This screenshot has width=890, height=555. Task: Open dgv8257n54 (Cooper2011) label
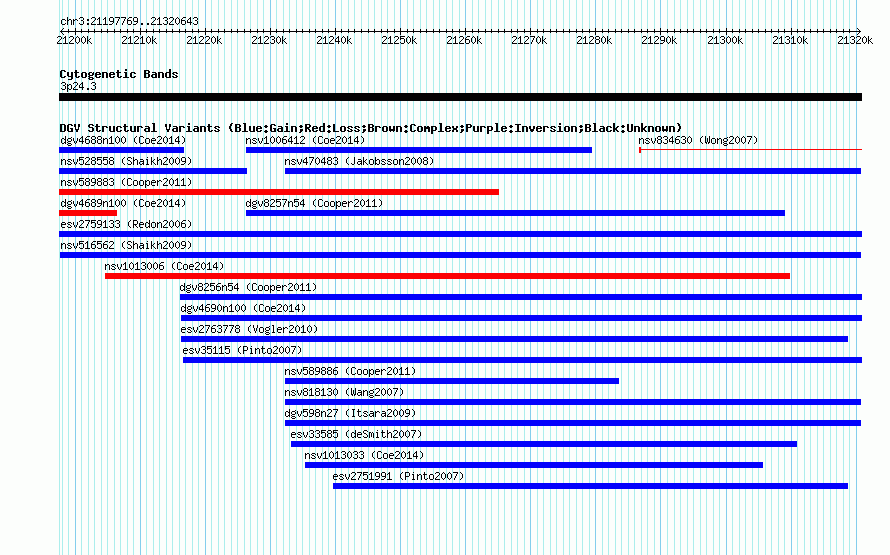314,203
